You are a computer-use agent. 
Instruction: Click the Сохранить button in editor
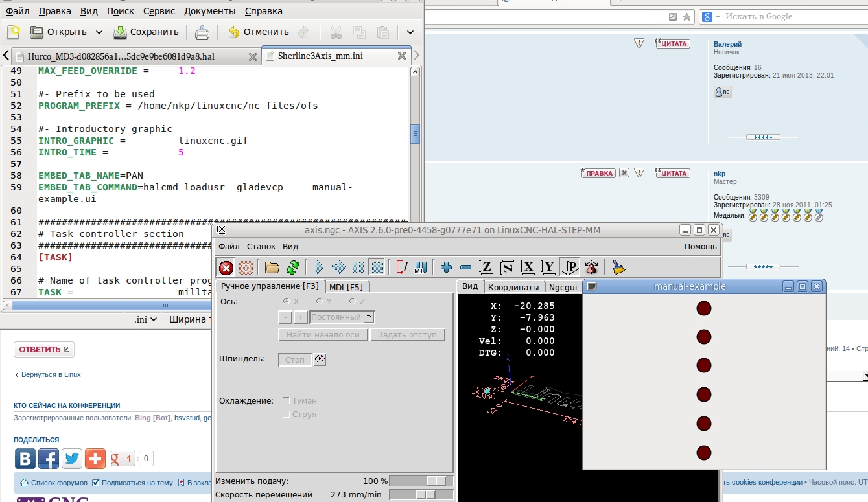pyautogui.click(x=146, y=32)
